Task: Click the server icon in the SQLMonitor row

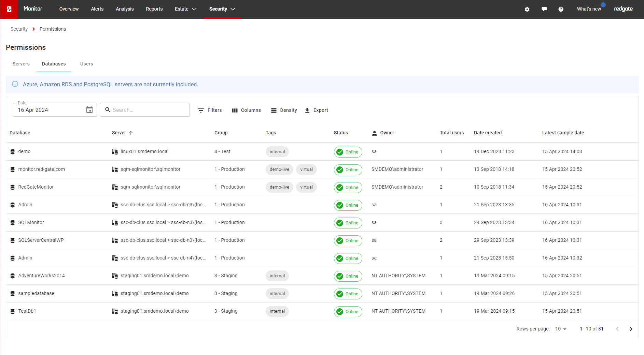Action: (115, 223)
